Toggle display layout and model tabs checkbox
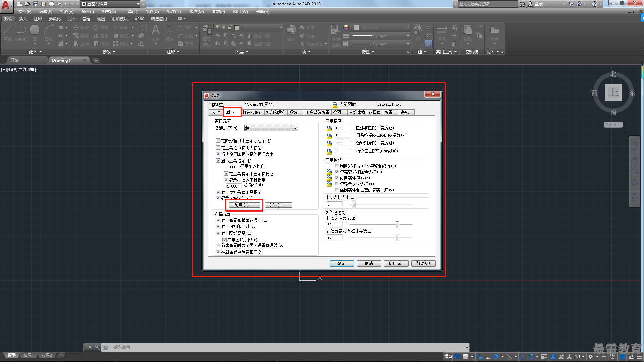The width and height of the screenshot is (644, 362). (218, 220)
